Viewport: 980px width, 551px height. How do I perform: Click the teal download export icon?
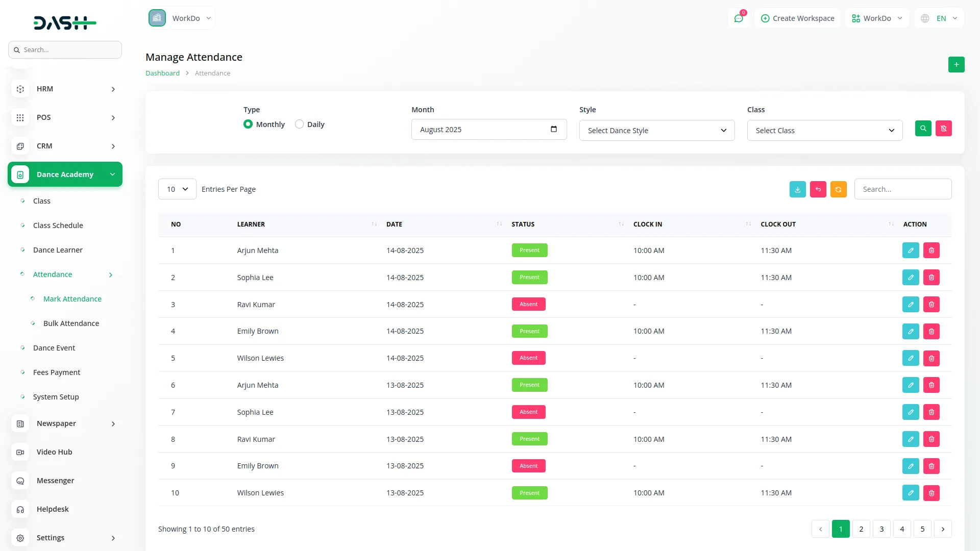coord(797,189)
